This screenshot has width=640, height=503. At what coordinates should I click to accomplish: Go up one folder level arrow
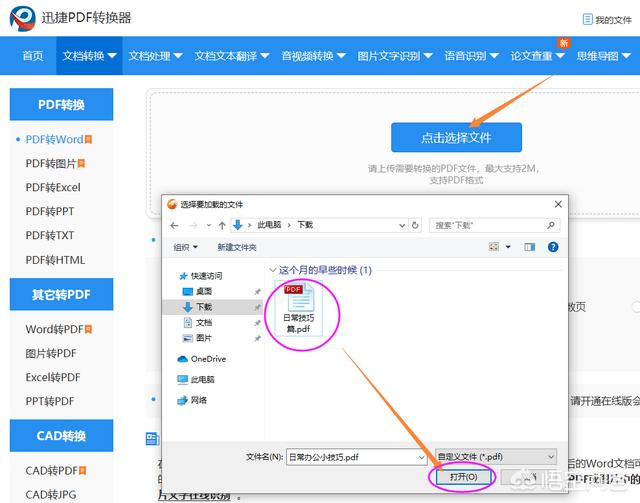click(222, 225)
